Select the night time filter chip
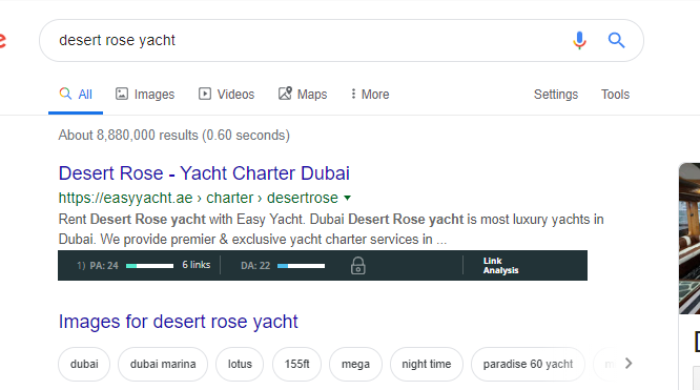The image size is (700, 390). click(426, 364)
